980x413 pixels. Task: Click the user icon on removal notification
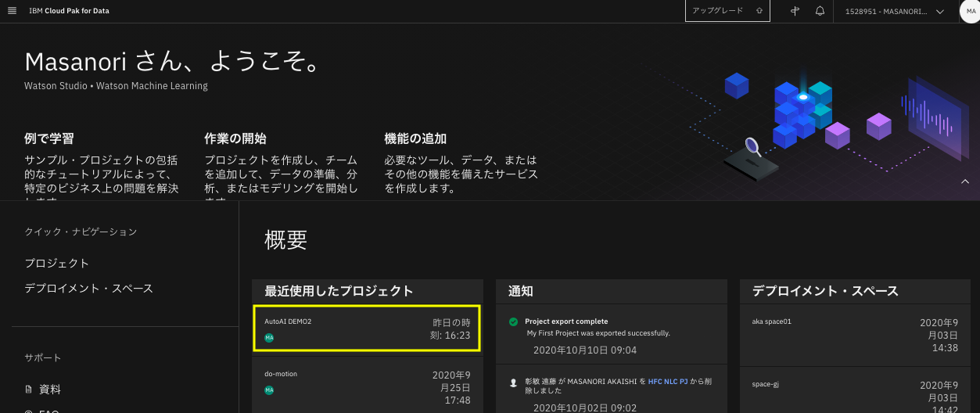click(x=513, y=382)
